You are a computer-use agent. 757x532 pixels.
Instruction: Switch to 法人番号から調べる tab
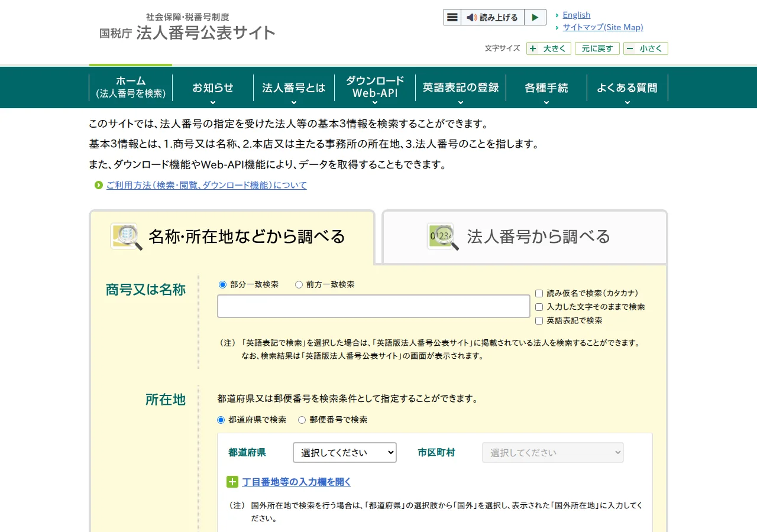525,236
